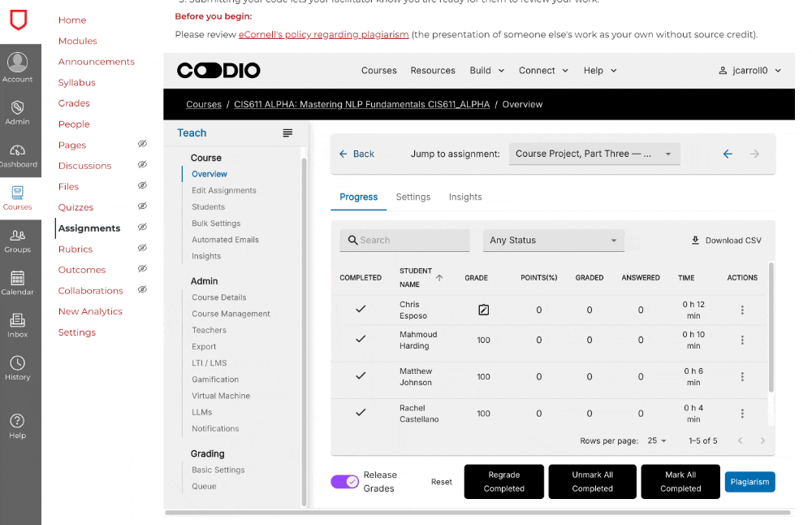Image resolution: width=812 pixels, height=525 pixels.
Task: Open the Jump to assignment dropdown
Action: point(594,154)
